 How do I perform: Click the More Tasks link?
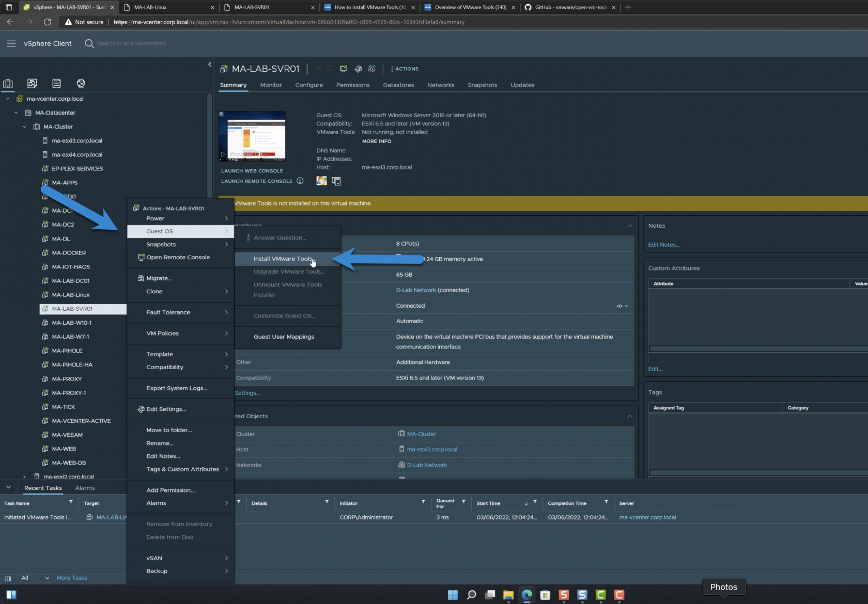72,578
